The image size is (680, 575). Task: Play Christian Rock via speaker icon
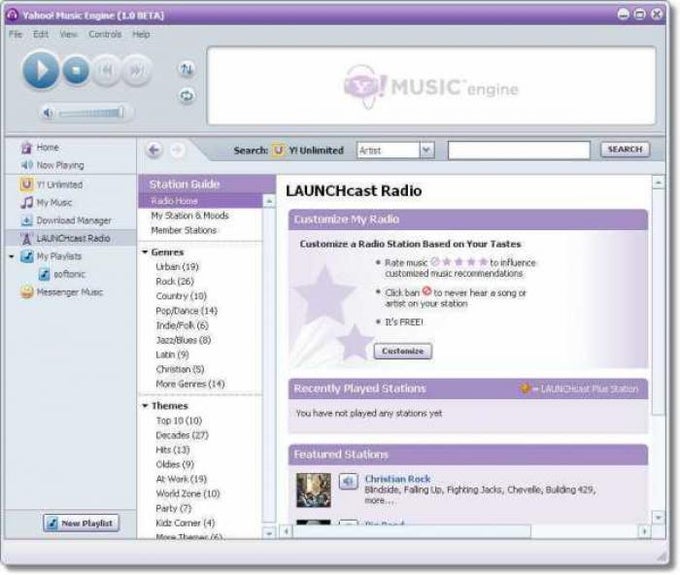[x=348, y=481]
